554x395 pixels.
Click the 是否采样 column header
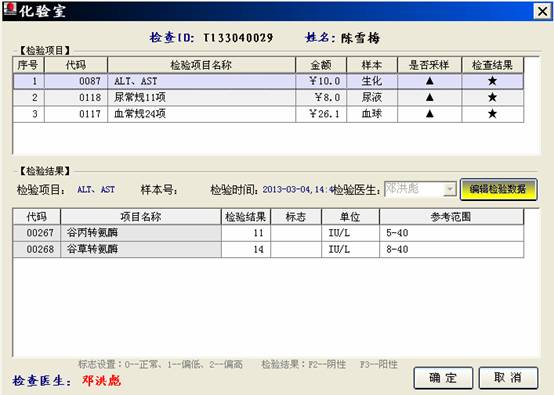[x=429, y=65]
